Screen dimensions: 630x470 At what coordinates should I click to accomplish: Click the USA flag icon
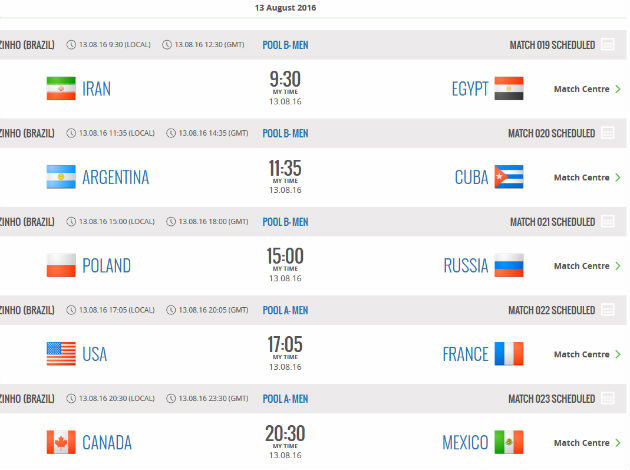pyautogui.click(x=61, y=354)
